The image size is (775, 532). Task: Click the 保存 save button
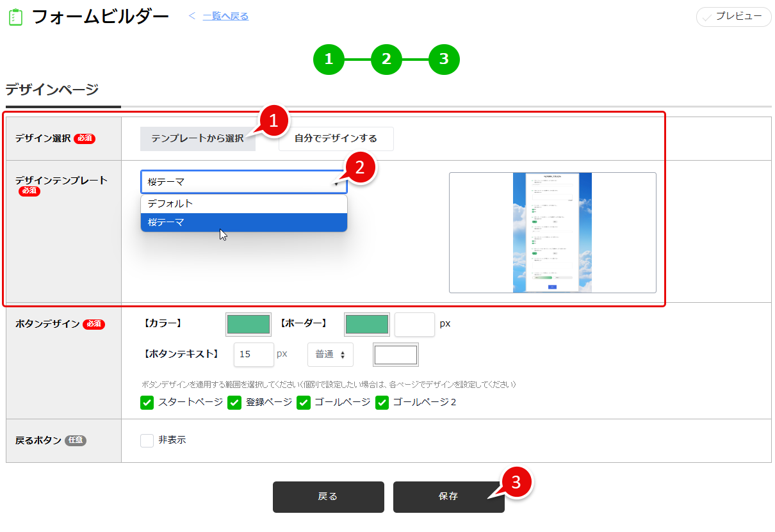448,497
